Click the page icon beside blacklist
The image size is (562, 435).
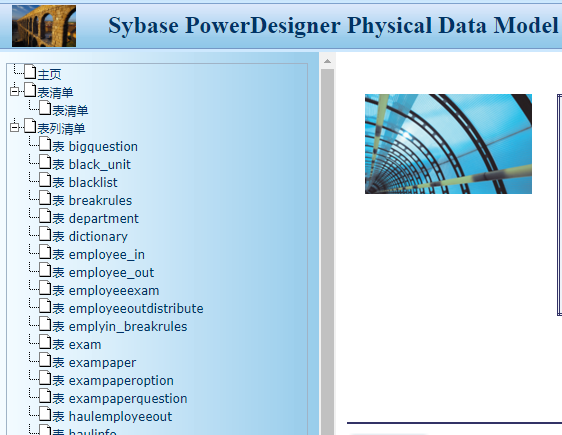click(x=45, y=180)
